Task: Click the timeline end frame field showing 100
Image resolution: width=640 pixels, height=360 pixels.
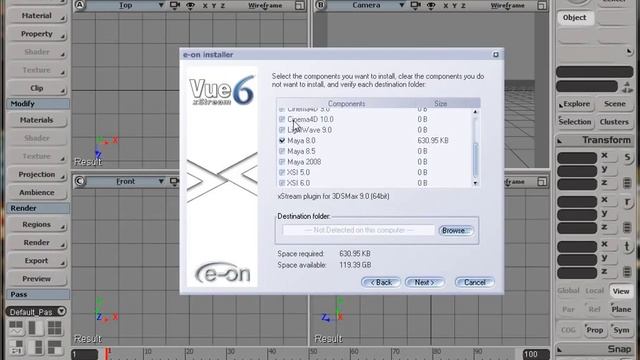Action: pos(536,354)
